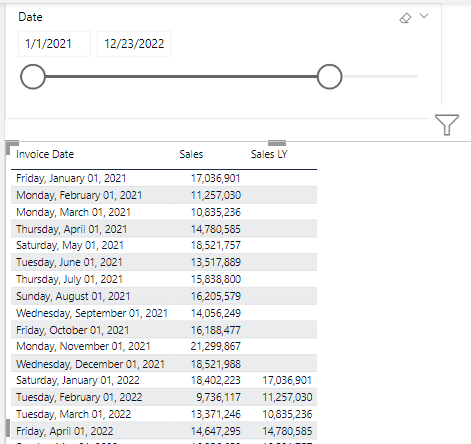The width and height of the screenshot is (471, 444).
Task: Select row Sunday, August 01, 2021
Action: click(164, 296)
